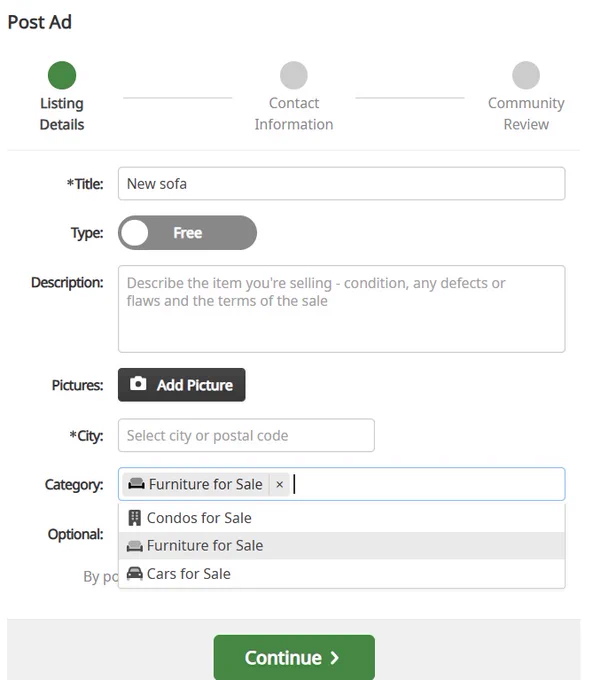Screen dimensions: 593x680
Task: Click the Pictures label
Action: pos(77,385)
